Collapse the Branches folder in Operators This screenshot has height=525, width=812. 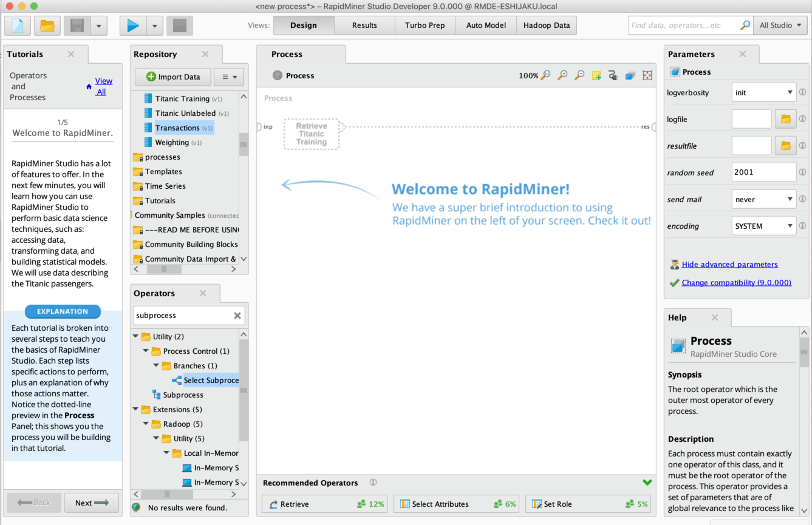[156, 365]
